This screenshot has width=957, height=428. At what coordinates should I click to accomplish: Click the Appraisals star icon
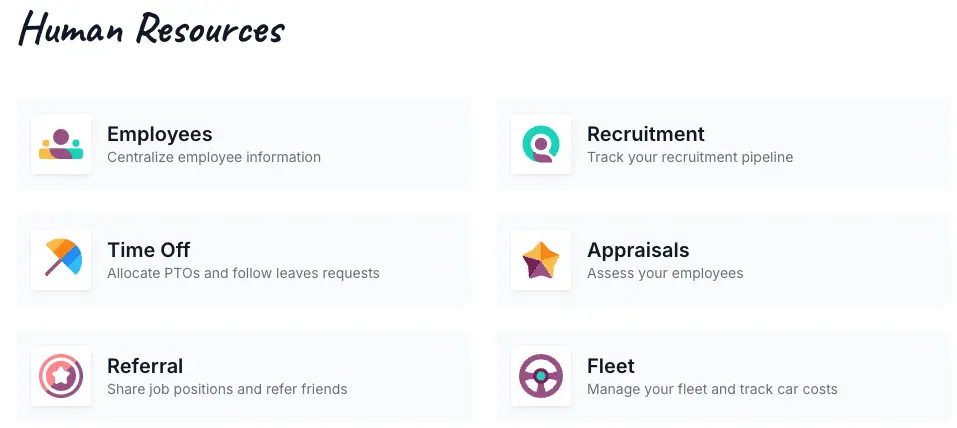(x=541, y=260)
